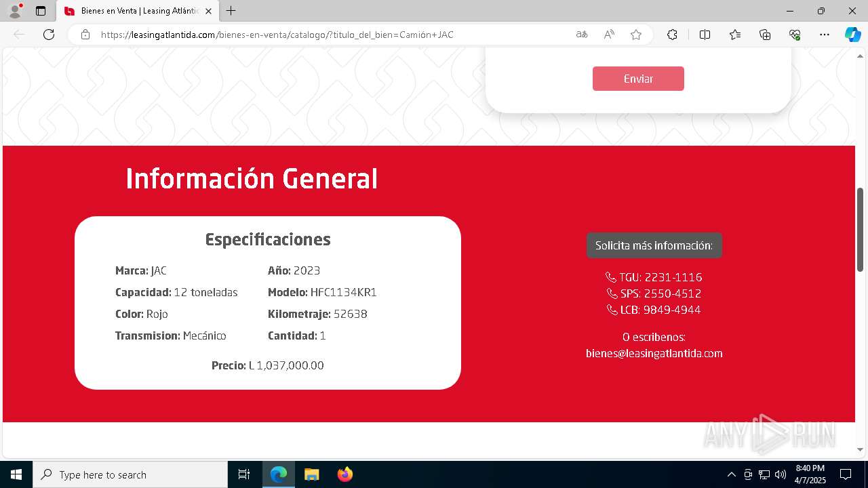Launch Firefox from taskbar
The width and height of the screenshot is (868, 488).
click(x=344, y=474)
